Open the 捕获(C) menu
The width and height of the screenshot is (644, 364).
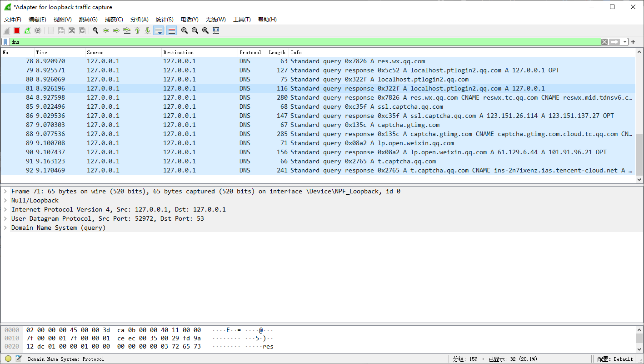tap(114, 19)
